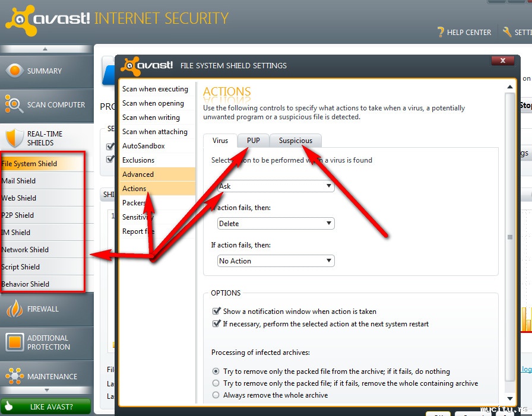
Task: Click the Like Avast? button
Action: tap(46, 406)
